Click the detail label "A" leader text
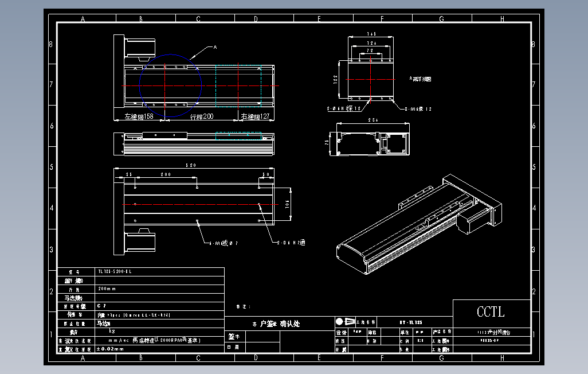588x374 pixels. [215, 47]
